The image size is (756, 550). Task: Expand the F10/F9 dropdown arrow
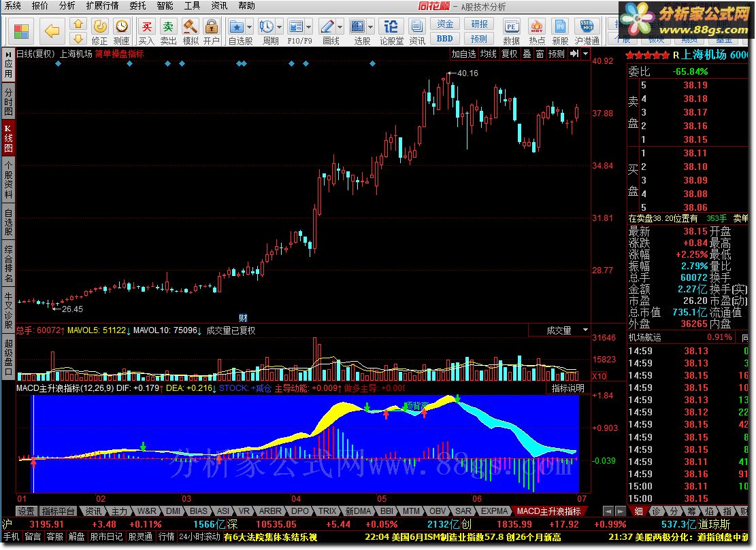[x=308, y=27]
